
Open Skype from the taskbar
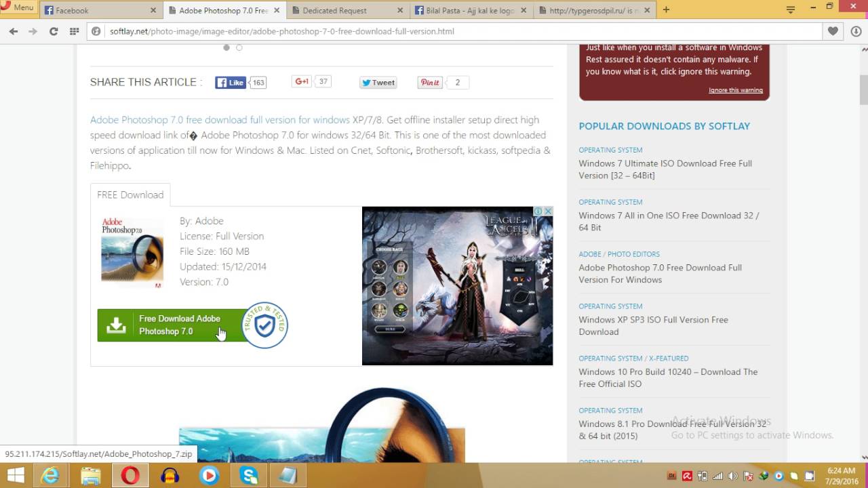[249, 476]
